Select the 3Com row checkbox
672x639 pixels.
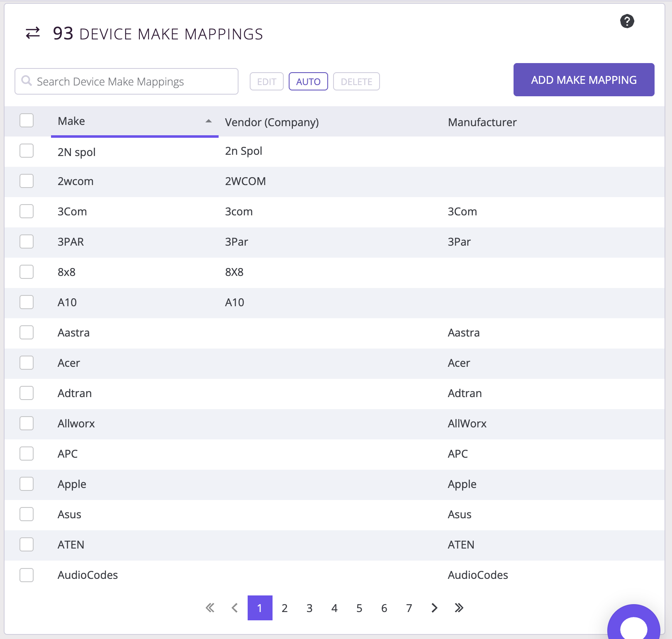(27, 211)
